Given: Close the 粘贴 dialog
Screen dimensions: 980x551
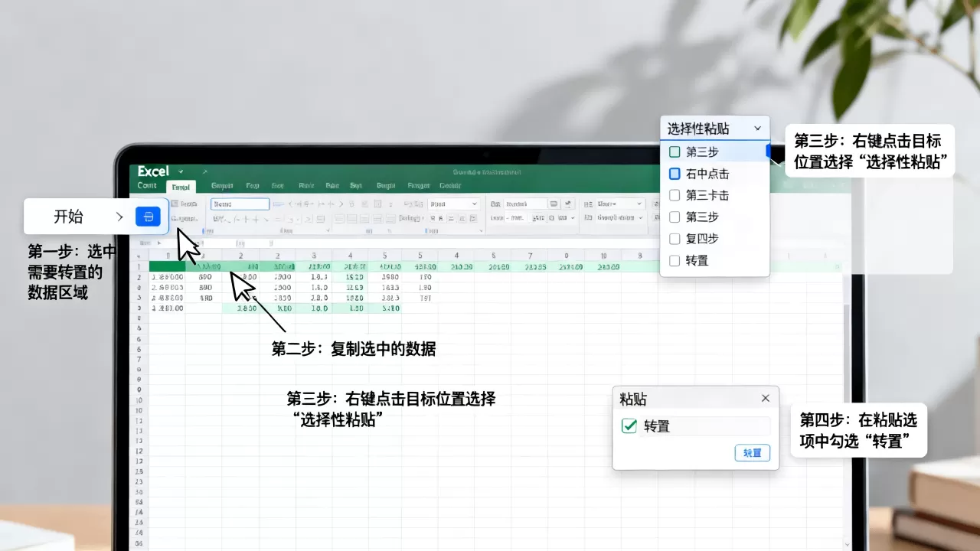Looking at the screenshot, I should [x=766, y=398].
